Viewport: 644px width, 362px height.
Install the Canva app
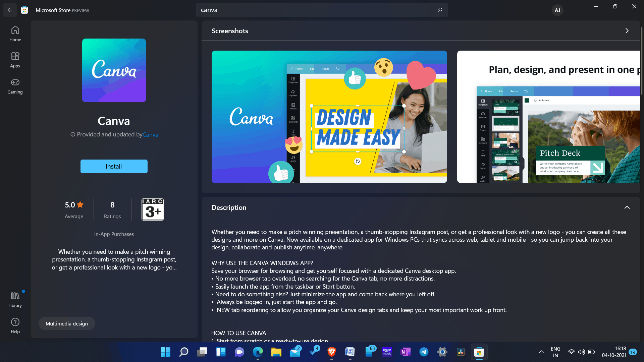tap(114, 166)
